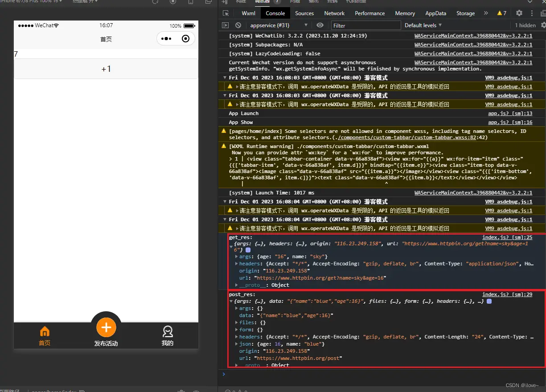Click the App Launch log message
This screenshot has height=392, width=546.
(244, 114)
